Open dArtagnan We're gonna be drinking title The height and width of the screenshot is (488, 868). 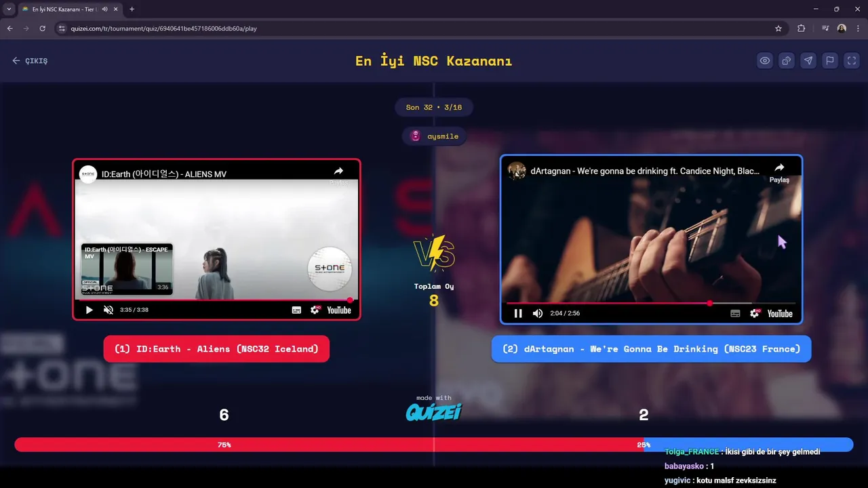click(x=645, y=171)
